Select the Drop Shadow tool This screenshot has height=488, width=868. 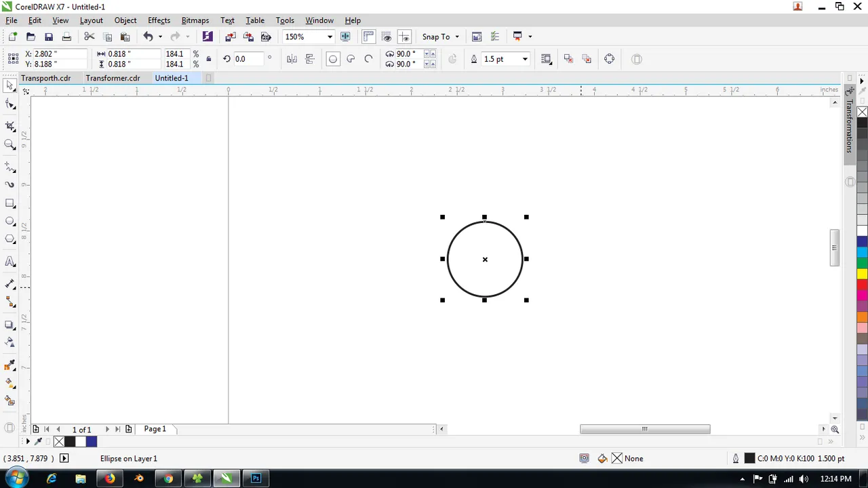pyautogui.click(x=9, y=325)
